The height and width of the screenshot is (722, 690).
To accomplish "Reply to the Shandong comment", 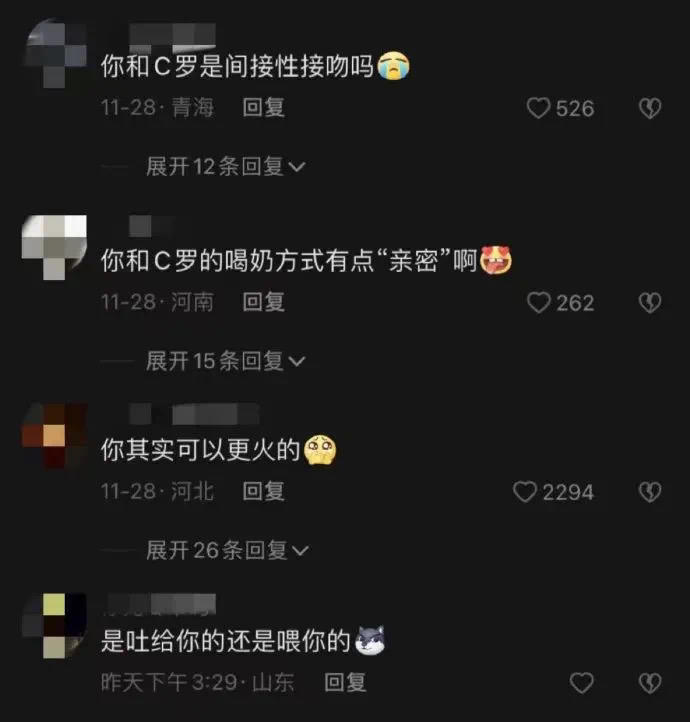I will tap(345, 682).
